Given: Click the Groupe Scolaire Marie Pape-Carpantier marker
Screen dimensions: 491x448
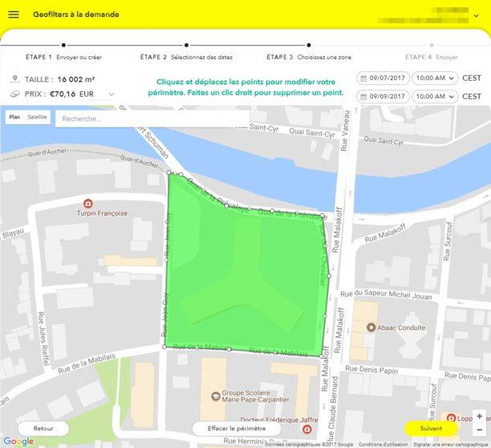Looking at the screenshot, I should tap(216, 397).
